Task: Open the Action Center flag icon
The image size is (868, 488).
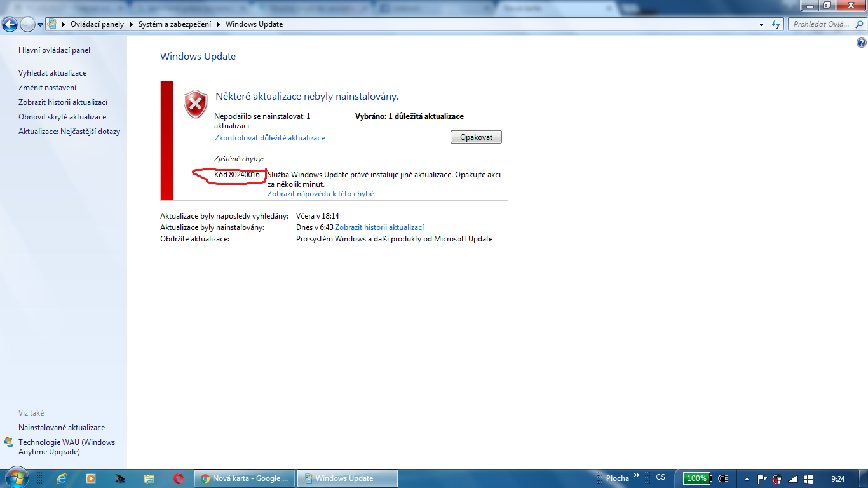Action: 763,478
